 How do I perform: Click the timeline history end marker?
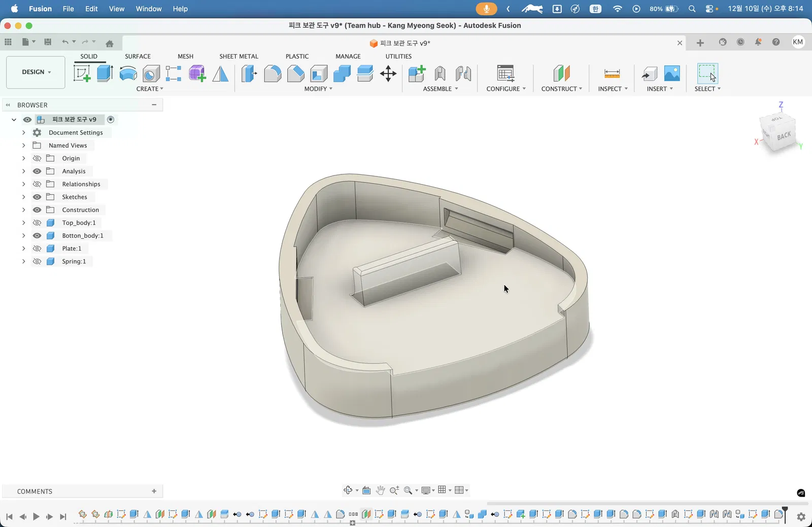tap(785, 514)
